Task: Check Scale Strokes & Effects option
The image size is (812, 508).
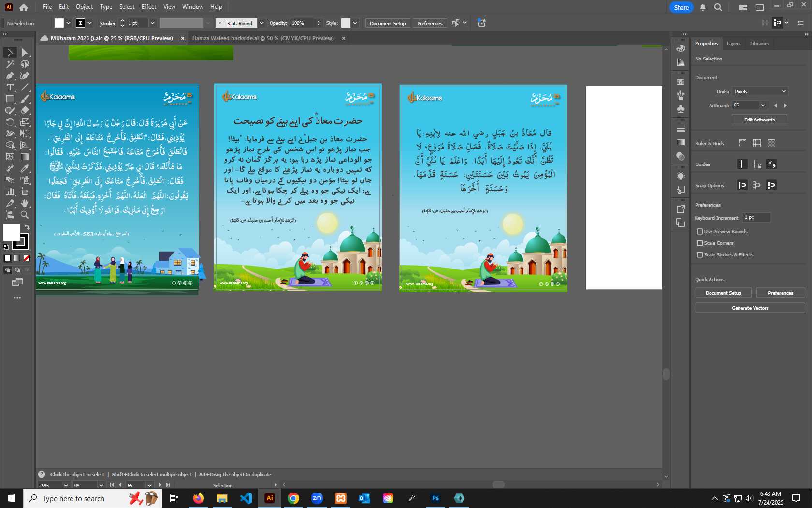Action: point(699,255)
